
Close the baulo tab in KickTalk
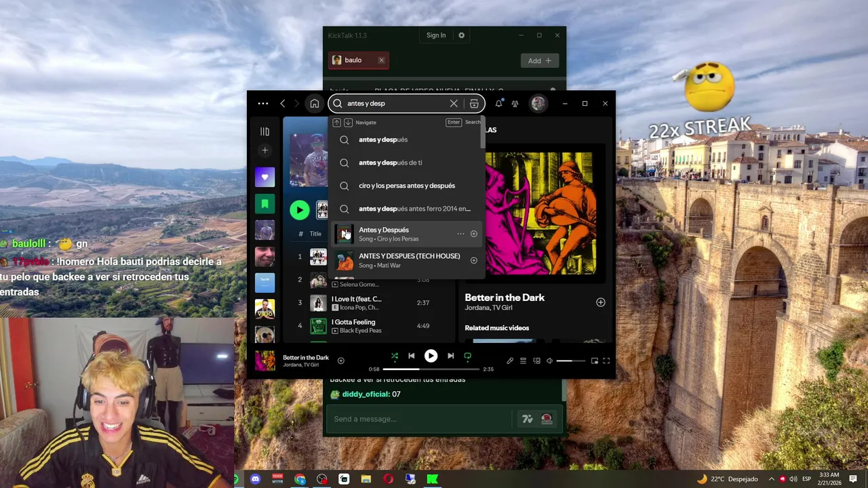pos(381,60)
